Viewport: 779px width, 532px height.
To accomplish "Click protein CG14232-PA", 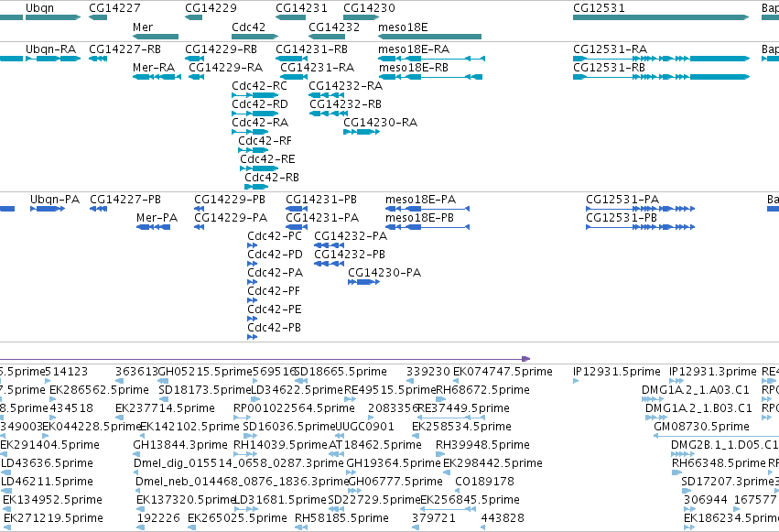I will pyautogui.click(x=351, y=236).
